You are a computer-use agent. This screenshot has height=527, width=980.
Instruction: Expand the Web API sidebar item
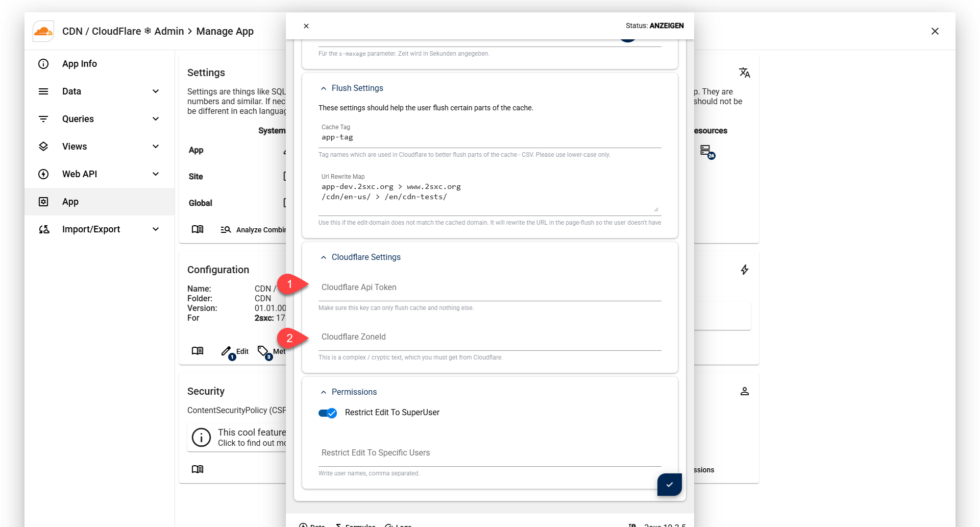[x=156, y=174]
